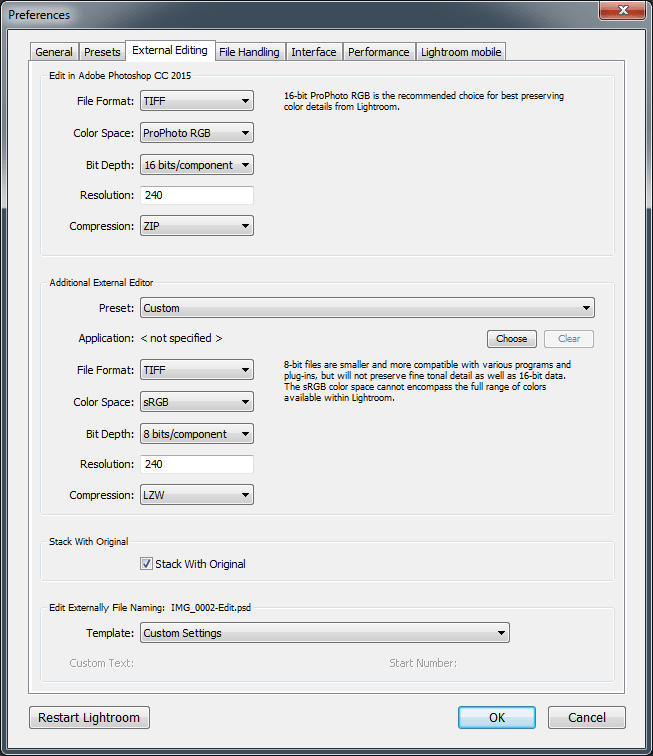Expand the ProPhoto RGB color space dropdown
The width and height of the screenshot is (653, 756).
point(197,133)
